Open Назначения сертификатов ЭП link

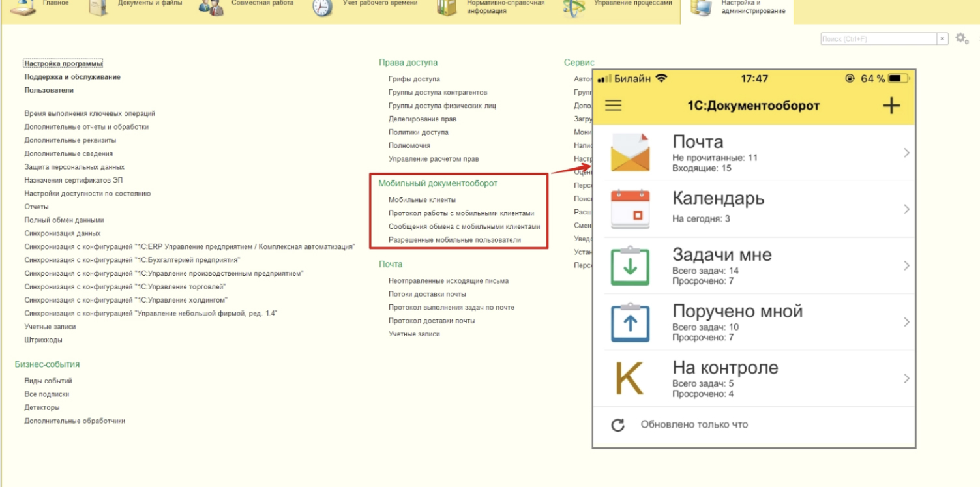click(74, 180)
